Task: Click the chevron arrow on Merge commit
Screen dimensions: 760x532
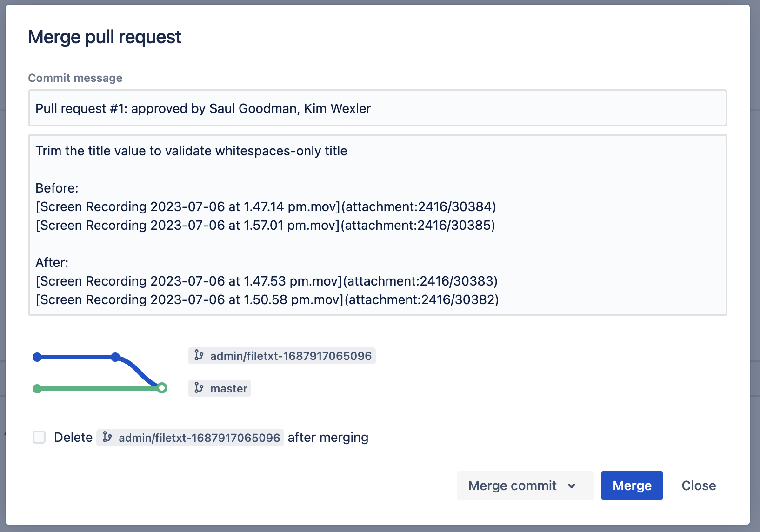Action: (572, 486)
